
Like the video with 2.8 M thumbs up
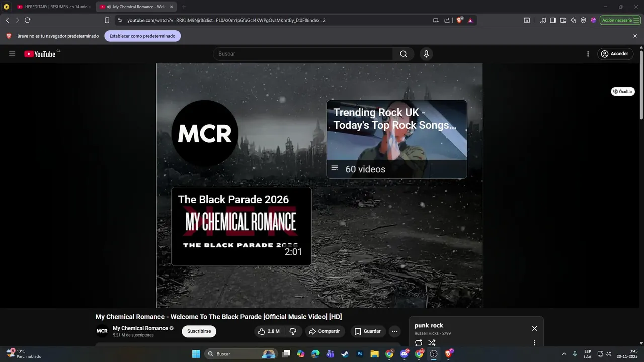[269, 331]
